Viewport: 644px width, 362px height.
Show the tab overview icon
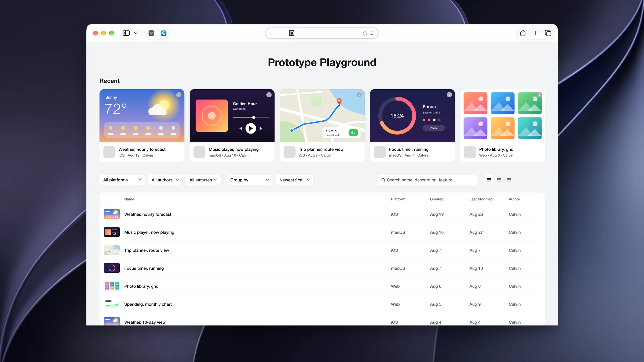pyautogui.click(x=548, y=33)
